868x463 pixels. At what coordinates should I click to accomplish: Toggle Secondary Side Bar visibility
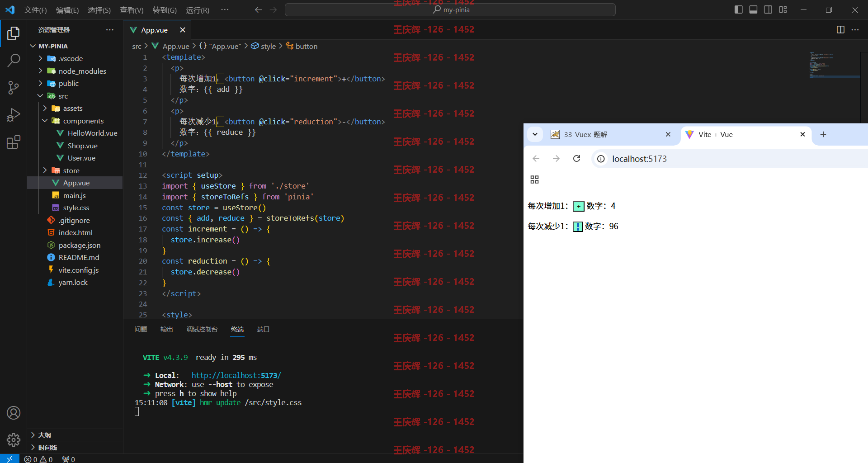(768, 9)
